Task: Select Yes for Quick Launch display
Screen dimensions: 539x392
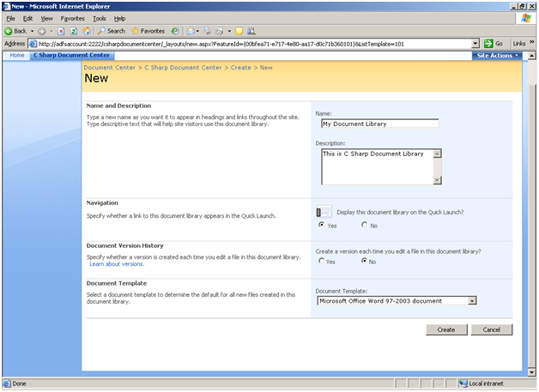Action: pos(321,225)
